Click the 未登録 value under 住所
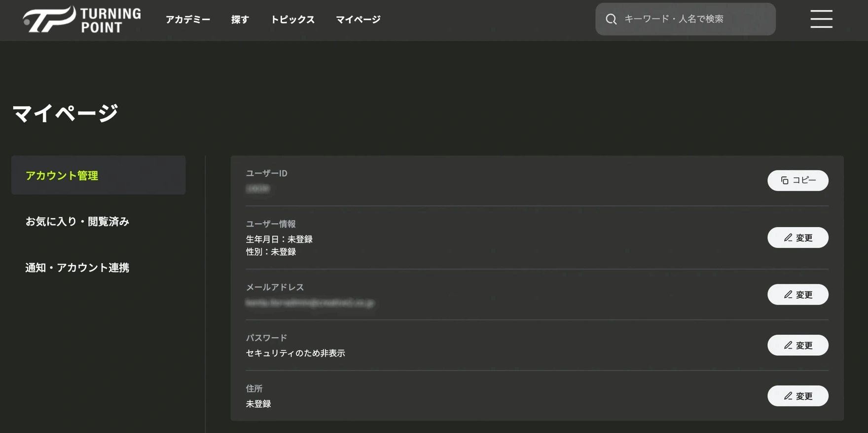 point(258,404)
